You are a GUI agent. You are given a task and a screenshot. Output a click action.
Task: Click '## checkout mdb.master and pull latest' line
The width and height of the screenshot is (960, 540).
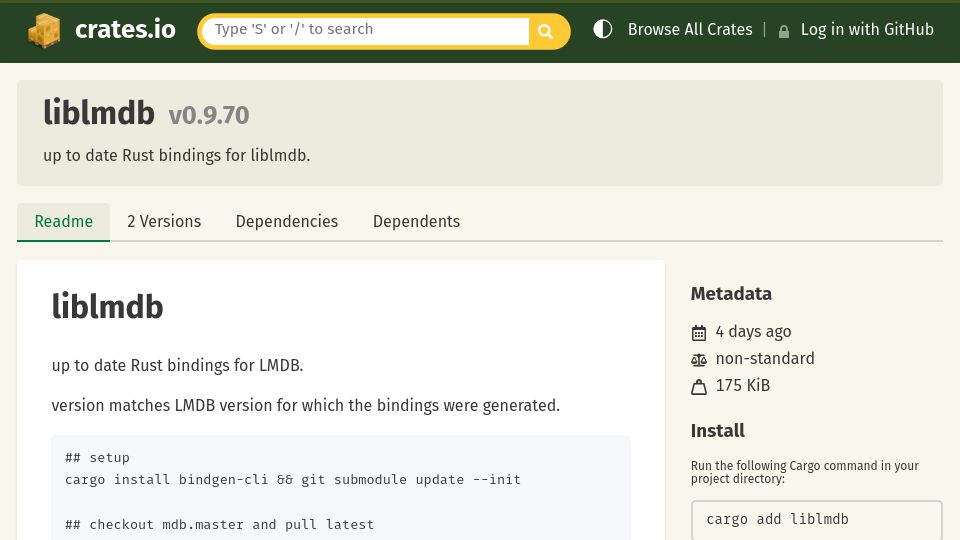pyautogui.click(x=219, y=525)
